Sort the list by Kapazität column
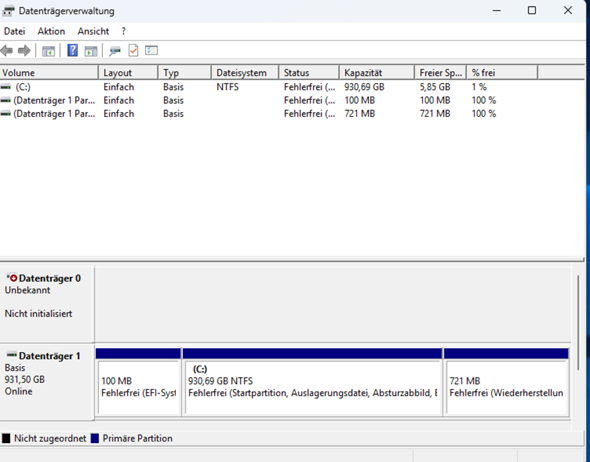Viewport: 590px width, 462px height. pyautogui.click(x=377, y=73)
